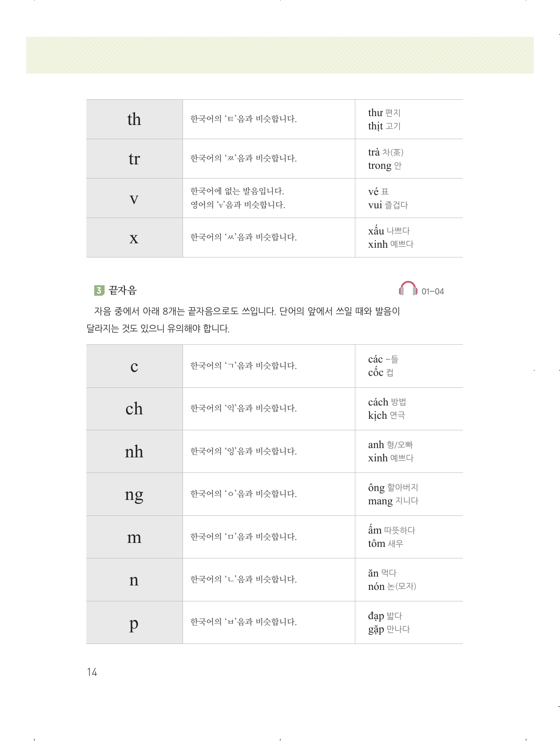Select the 'th' consonant cell

click(x=134, y=119)
